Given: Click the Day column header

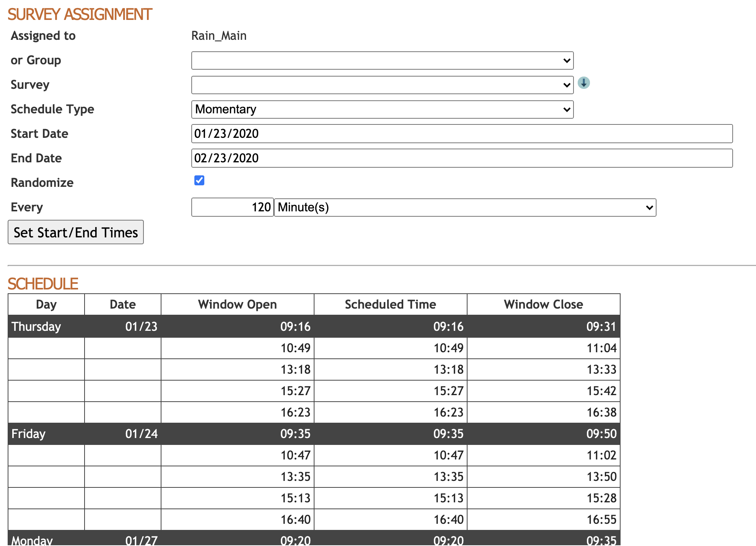Looking at the screenshot, I should pos(46,304).
